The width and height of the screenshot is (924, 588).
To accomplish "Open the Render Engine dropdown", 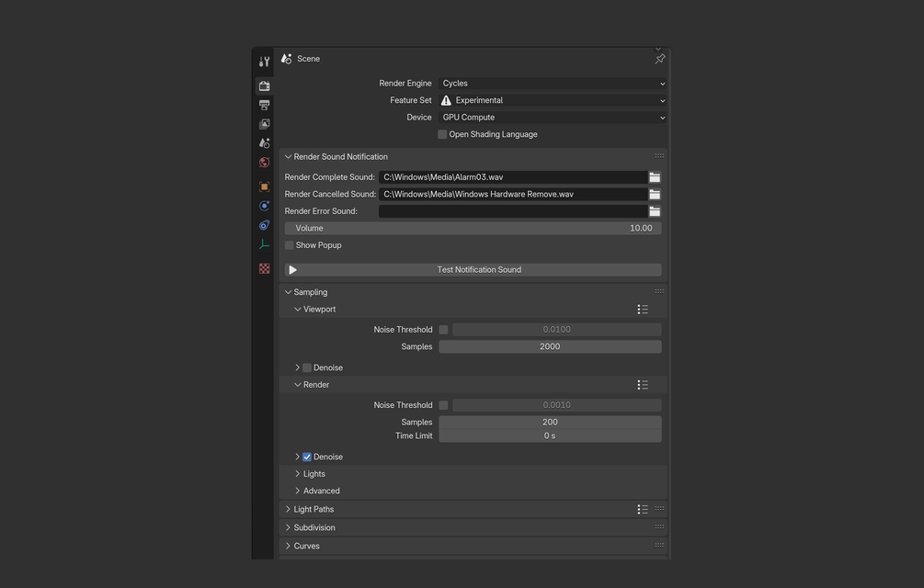I will coord(553,84).
